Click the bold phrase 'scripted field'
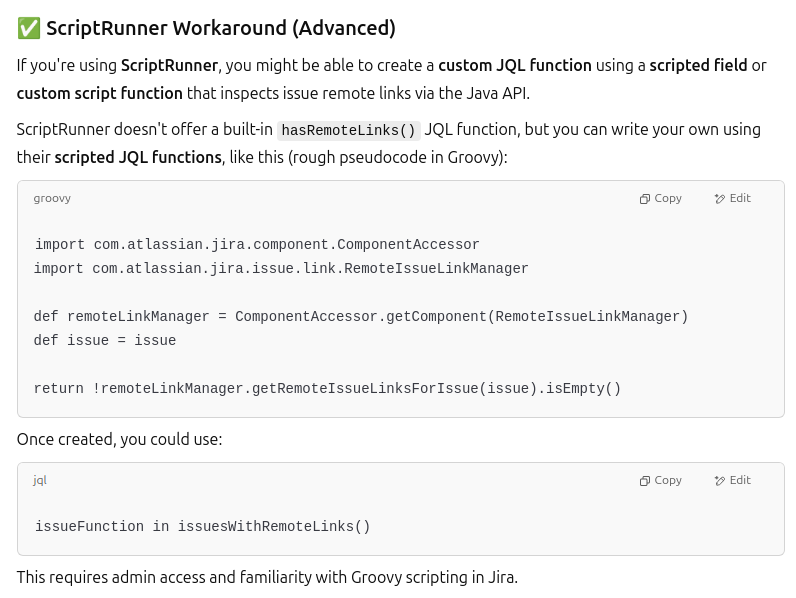 [698, 65]
